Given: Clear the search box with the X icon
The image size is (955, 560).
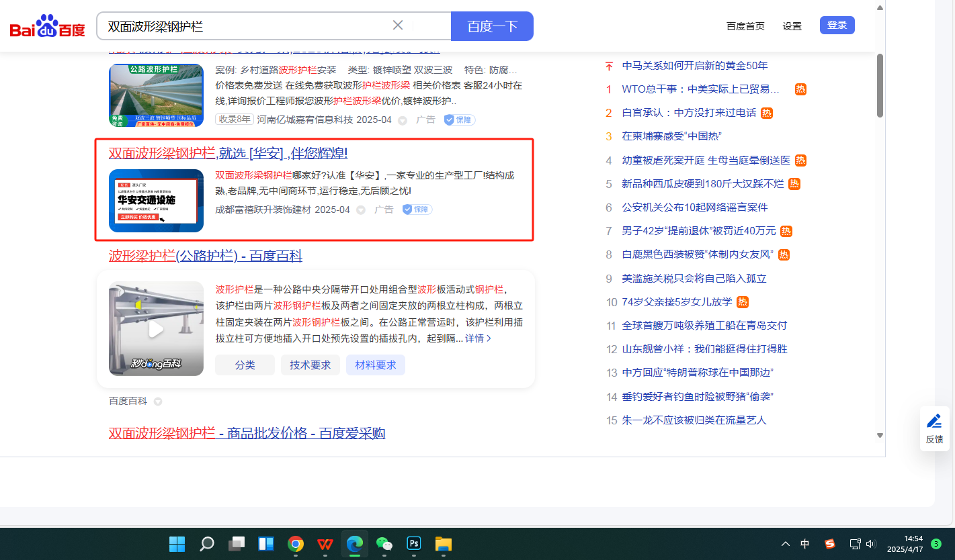Looking at the screenshot, I should 398,26.
